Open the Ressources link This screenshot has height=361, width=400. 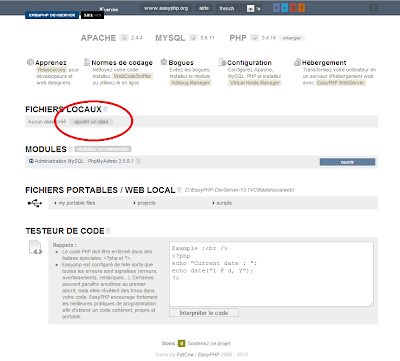click(52, 70)
